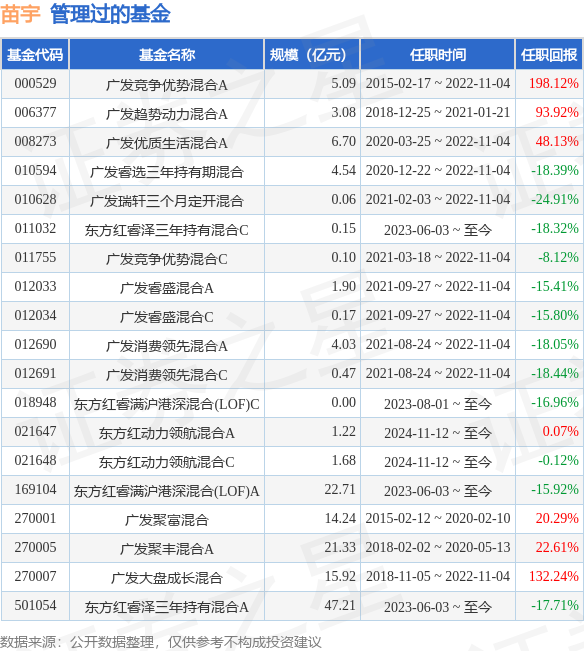
Task: Select fund name 东方红动力领航混合A
Action: tap(166, 433)
